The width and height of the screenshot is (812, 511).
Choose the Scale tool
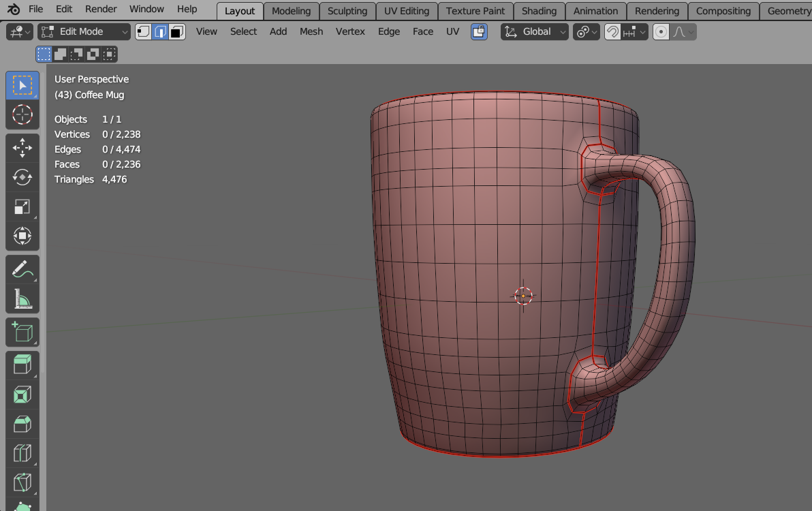pos(22,207)
